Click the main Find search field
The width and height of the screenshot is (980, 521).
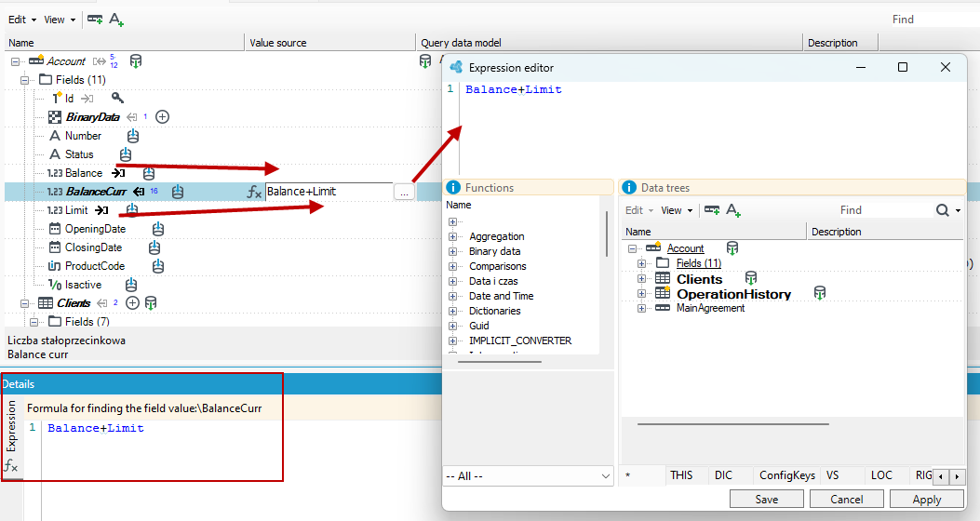933,20
